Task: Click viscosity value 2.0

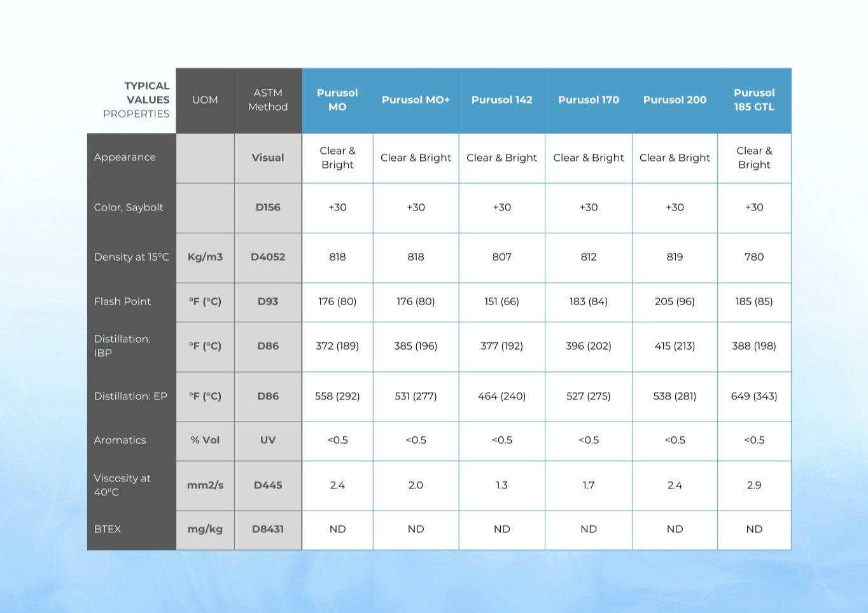Action: pos(416,485)
